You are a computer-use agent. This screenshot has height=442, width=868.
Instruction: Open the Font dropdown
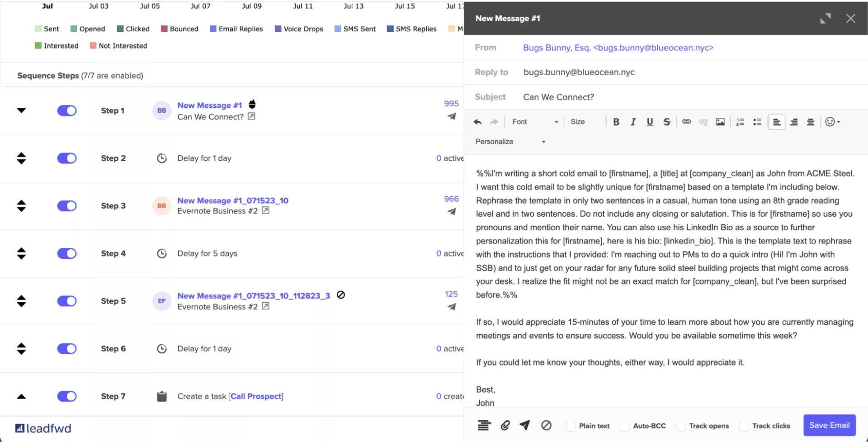535,122
